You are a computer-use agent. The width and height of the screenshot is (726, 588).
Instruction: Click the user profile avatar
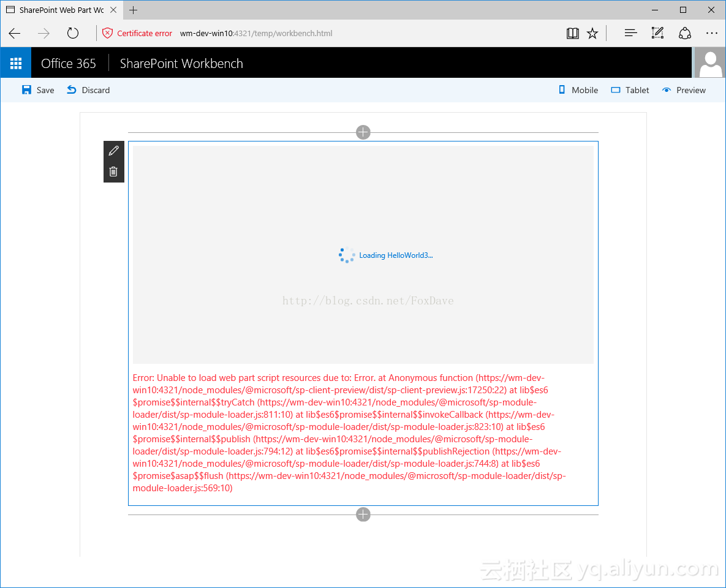point(710,64)
